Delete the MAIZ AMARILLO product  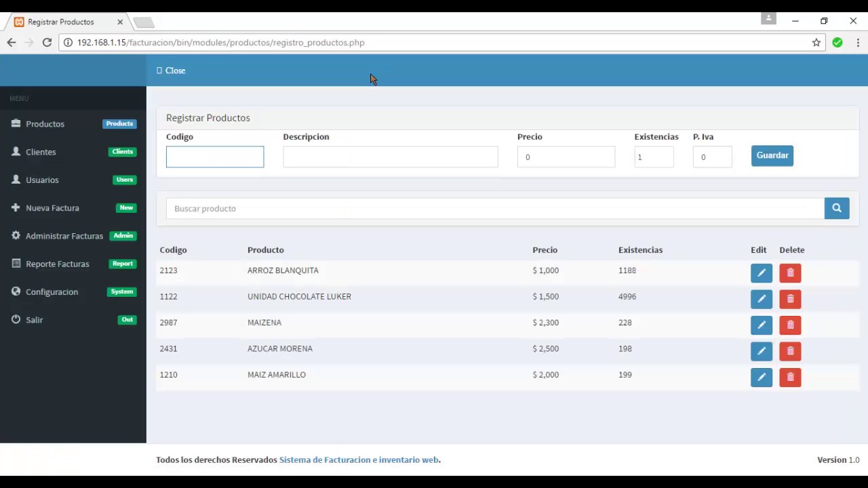click(x=790, y=378)
